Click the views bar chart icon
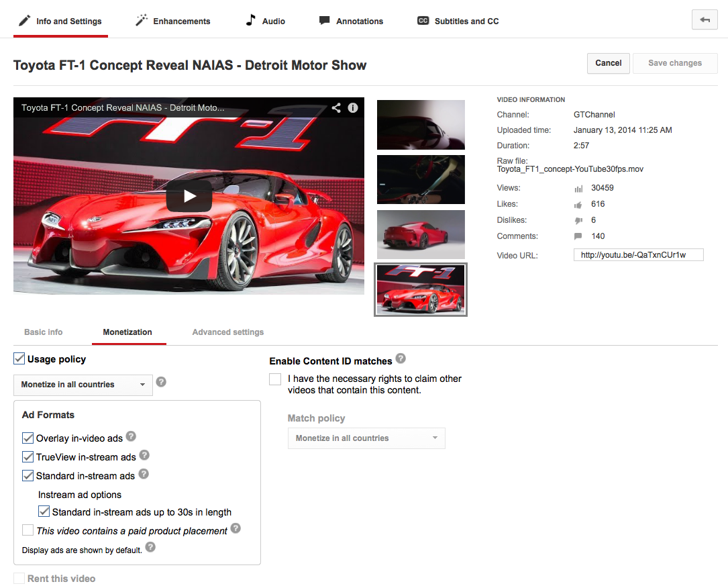 tap(578, 189)
